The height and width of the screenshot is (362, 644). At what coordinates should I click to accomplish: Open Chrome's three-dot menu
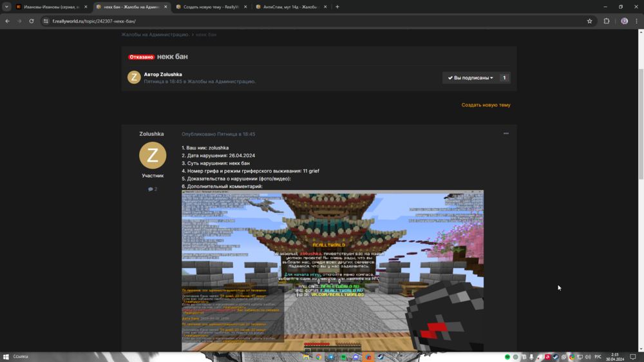point(637,21)
